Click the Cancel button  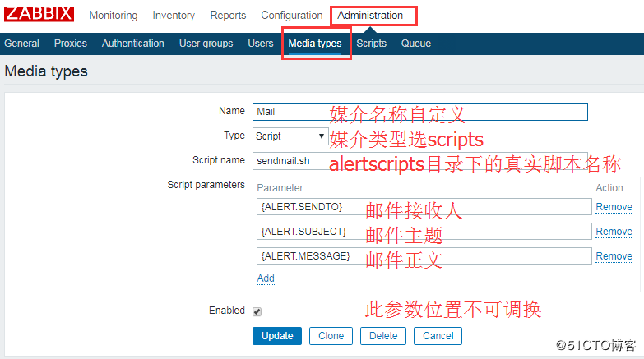click(438, 336)
